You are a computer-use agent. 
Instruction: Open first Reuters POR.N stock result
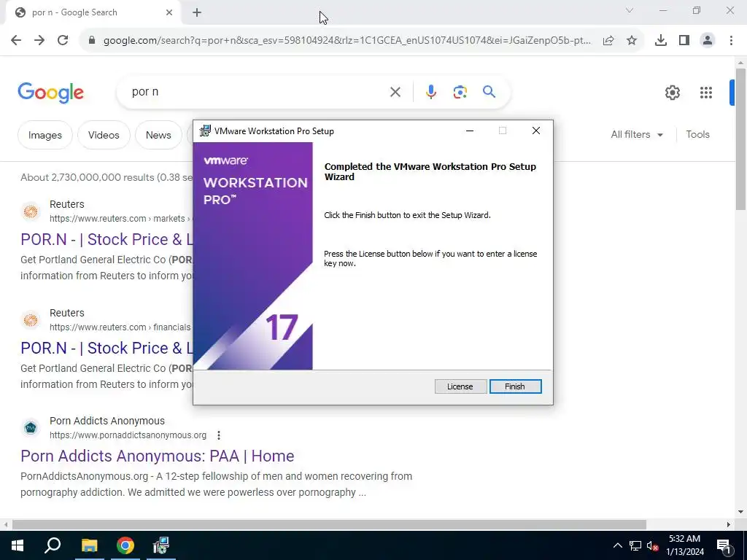[x=107, y=239]
